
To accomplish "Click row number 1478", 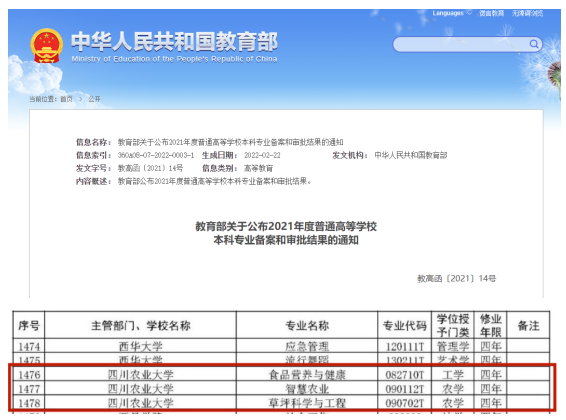I will 29,403.
